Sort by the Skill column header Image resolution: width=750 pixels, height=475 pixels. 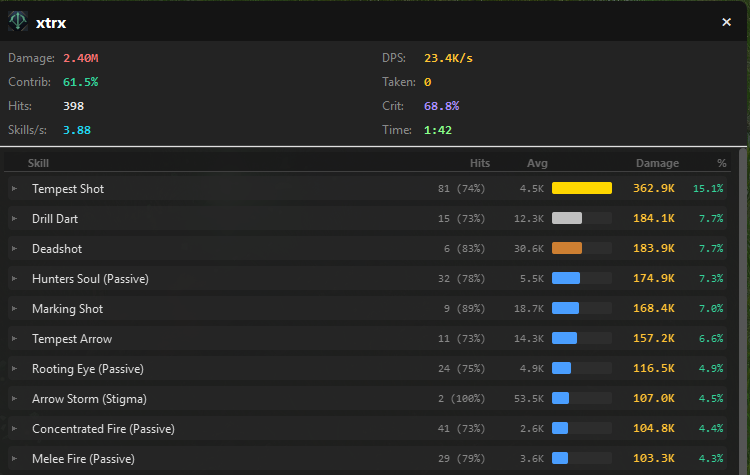click(38, 163)
